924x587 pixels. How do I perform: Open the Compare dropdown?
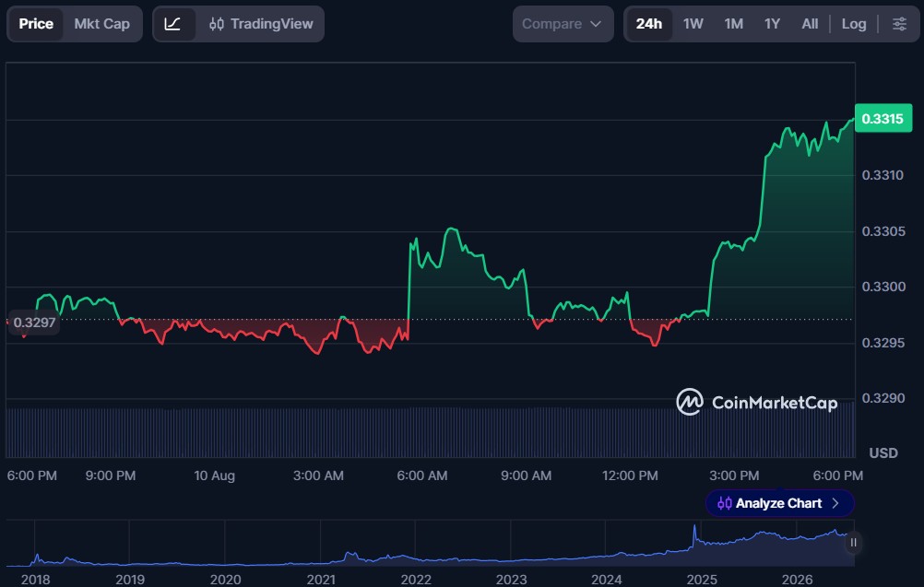[563, 24]
